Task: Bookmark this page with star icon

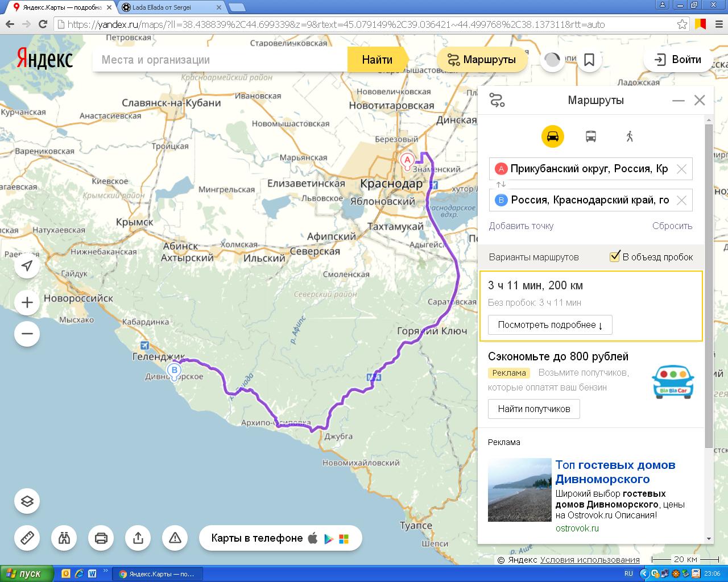Action: [x=682, y=24]
